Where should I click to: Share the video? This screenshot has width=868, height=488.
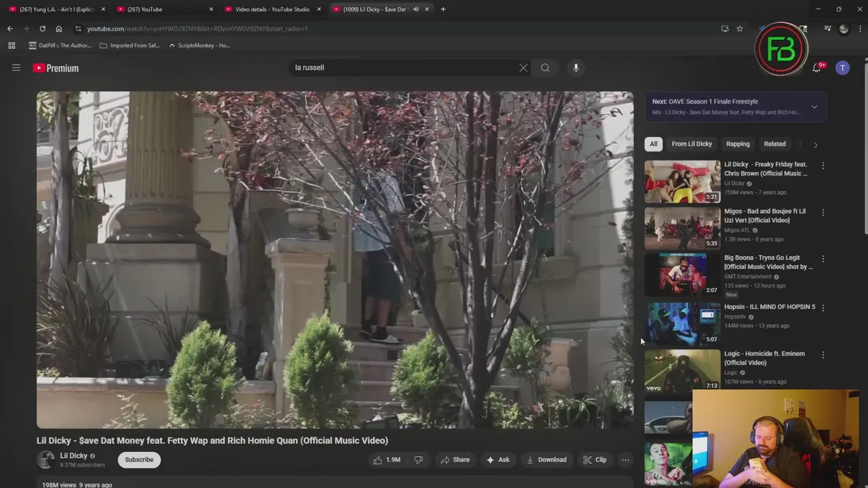(x=455, y=460)
